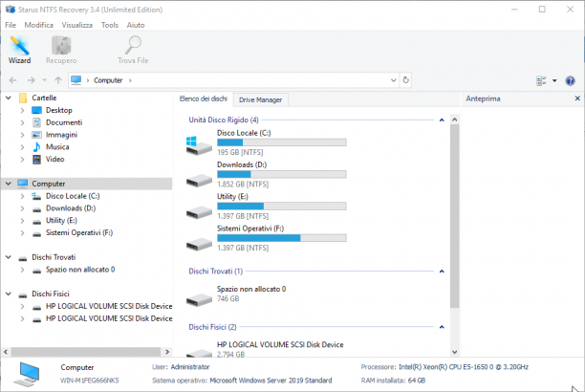585x392 pixels.
Task: Select Spazio non allocato 0 disk icon in list
Action: (x=199, y=300)
